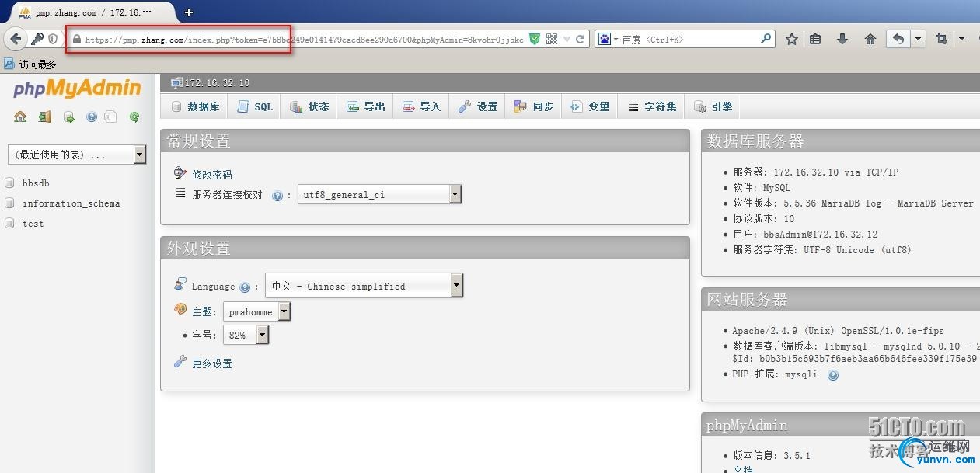Open the dropdown arrow beside the crop tool
Image resolution: width=980 pixels, height=473 pixels.
[x=961, y=39]
